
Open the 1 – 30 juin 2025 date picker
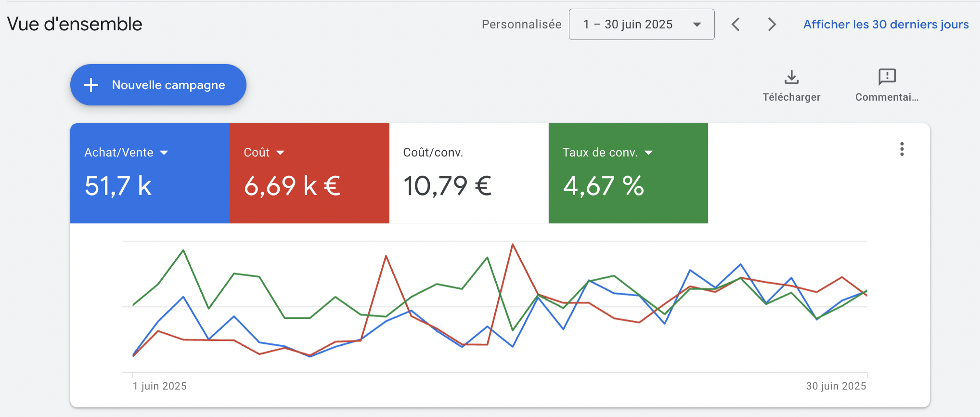[641, 25]
